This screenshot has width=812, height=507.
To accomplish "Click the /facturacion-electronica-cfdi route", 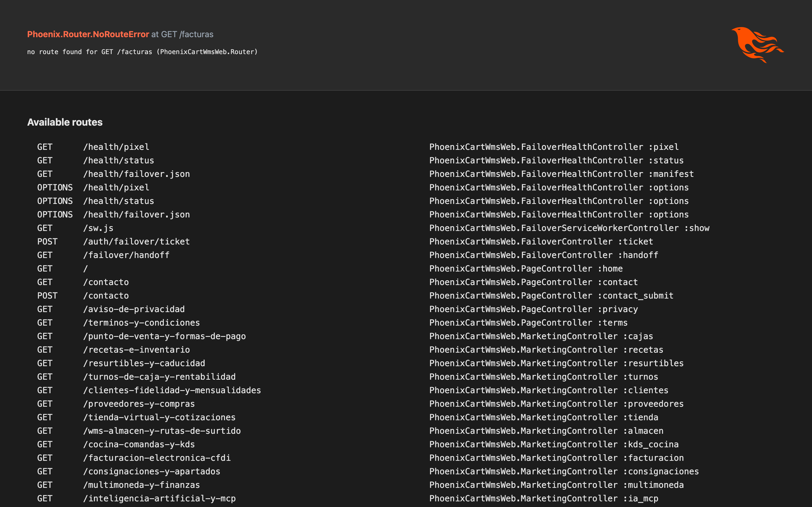I will click(x=157, y=458).
